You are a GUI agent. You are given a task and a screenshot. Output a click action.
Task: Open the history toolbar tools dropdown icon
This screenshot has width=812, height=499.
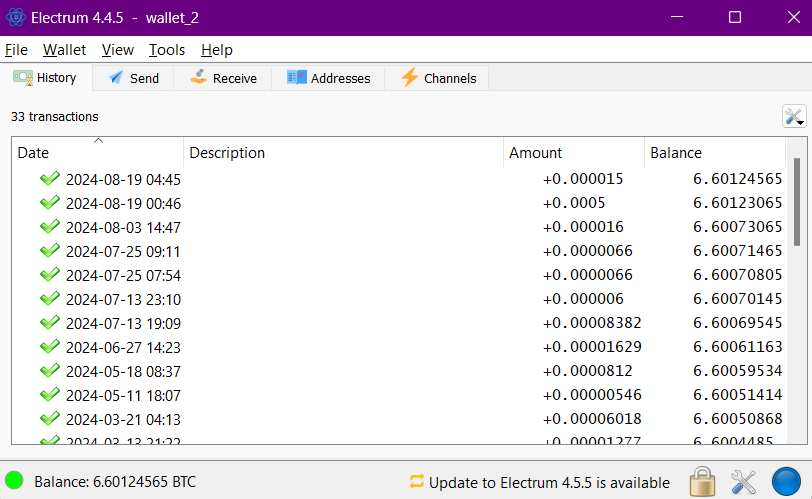(x=794, y=116)
